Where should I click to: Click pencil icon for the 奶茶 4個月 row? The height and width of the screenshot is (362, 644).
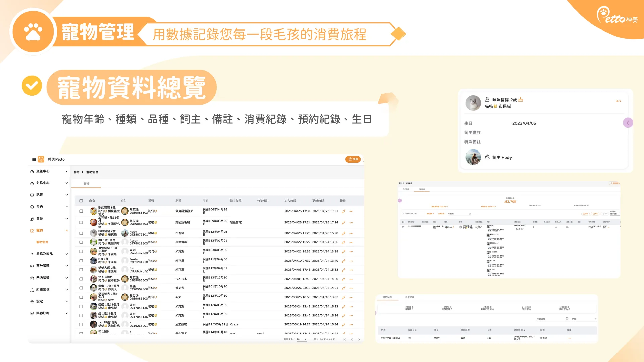coord(343,279)
